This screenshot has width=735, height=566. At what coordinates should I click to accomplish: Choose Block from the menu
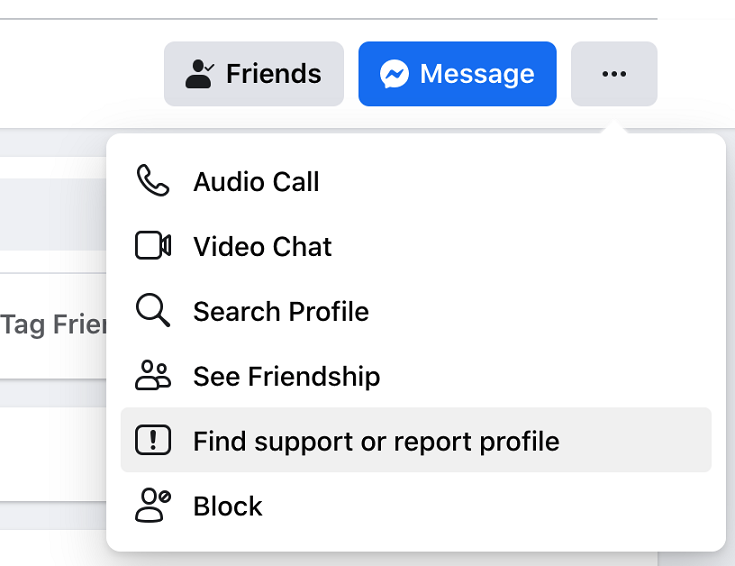point(416,505)
